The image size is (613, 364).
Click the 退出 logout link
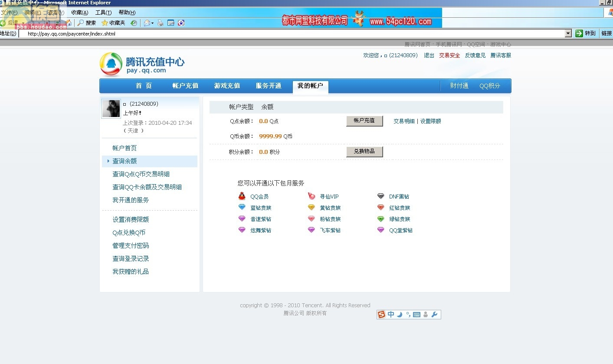pyautogui.click(x=429, y=55)
